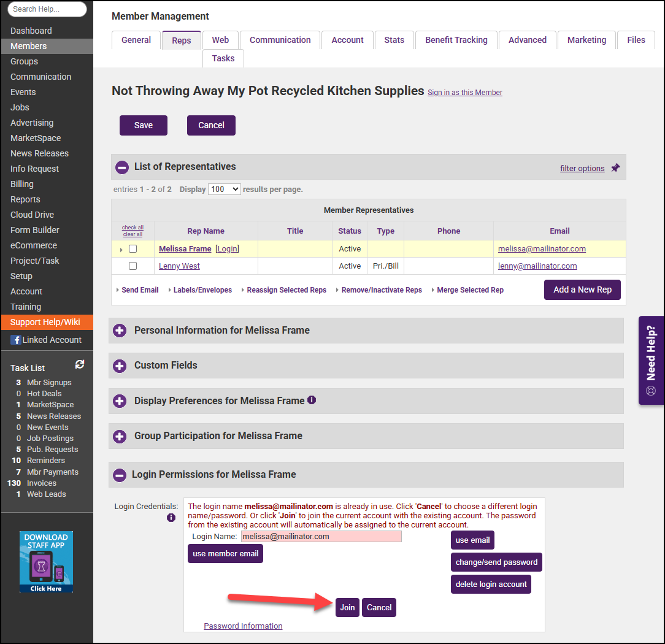Click check all link
Screen dimensions: 665x644
point(133,228)
